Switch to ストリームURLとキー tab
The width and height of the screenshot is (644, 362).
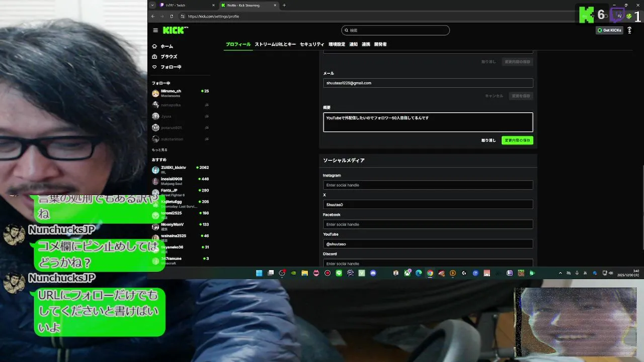[275, 44]
